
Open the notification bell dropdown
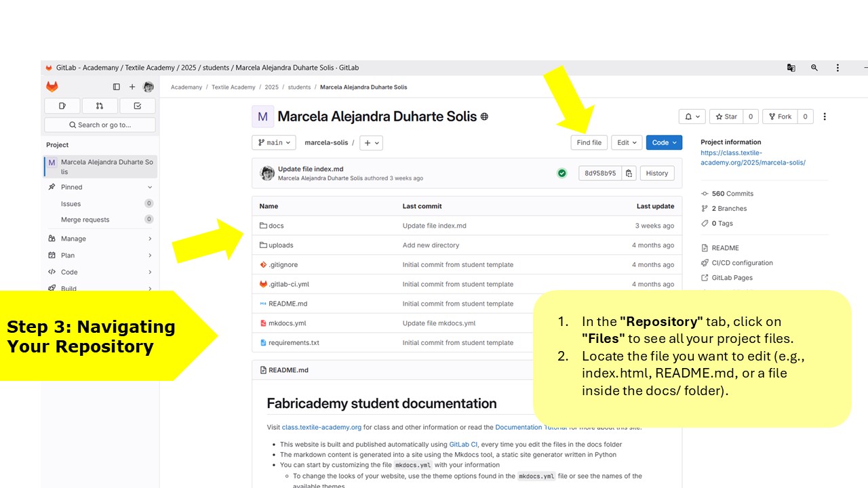[692, 117]
